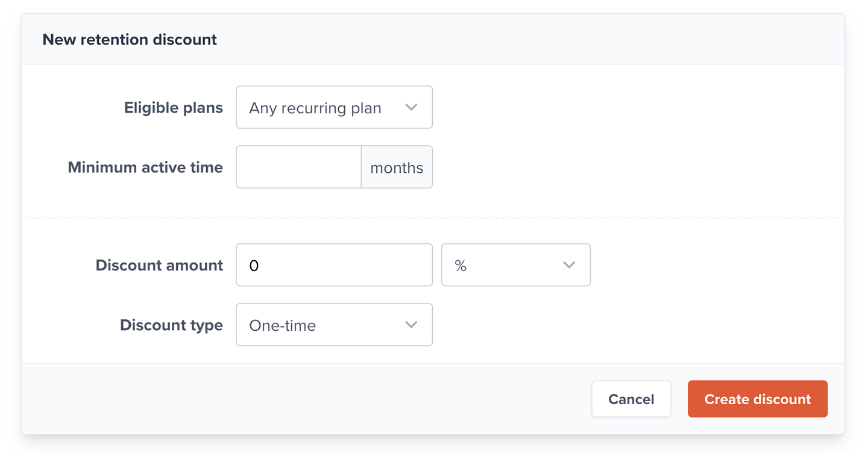Open the Eligible plans dropdown
The width and height of the screenshot is (868, 453).
point(334,108)
